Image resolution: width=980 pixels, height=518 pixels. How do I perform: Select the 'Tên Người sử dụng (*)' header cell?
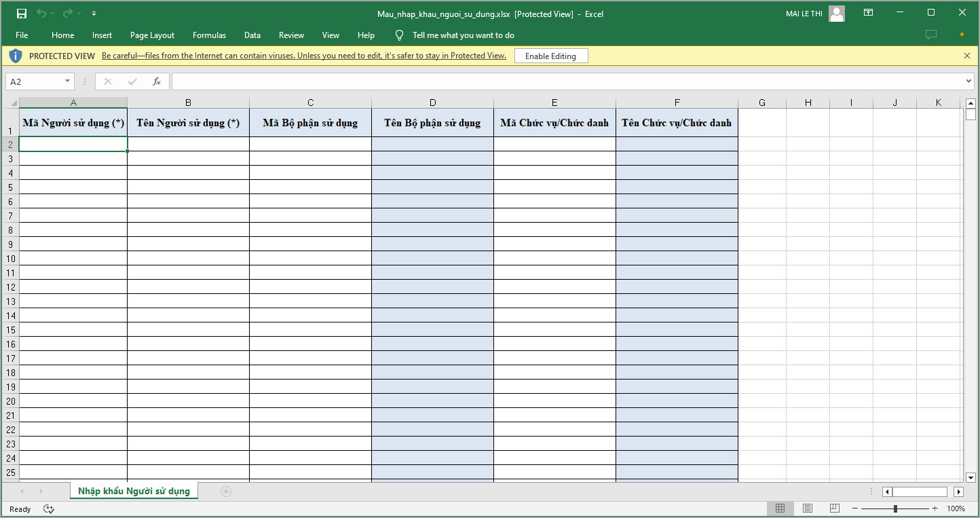pos(189,123)
